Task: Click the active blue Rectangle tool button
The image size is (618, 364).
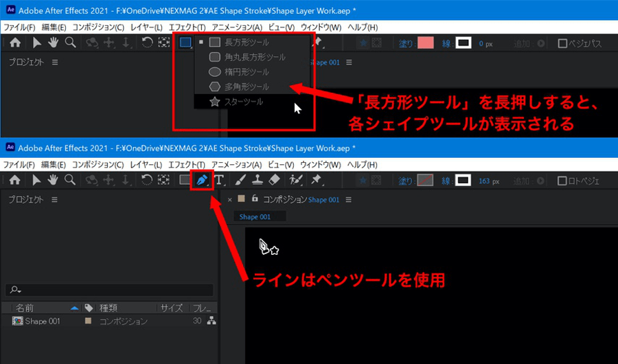Action: click(x=185, y=42)
